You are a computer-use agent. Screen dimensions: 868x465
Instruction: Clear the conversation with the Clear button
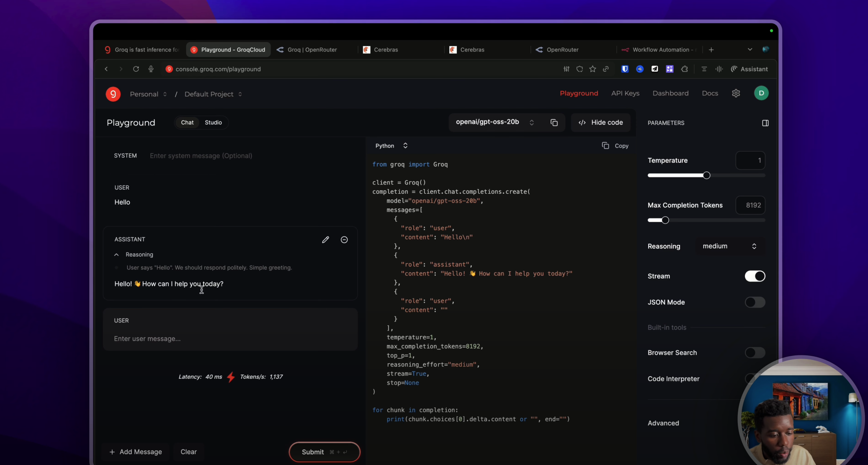[188, 452]
